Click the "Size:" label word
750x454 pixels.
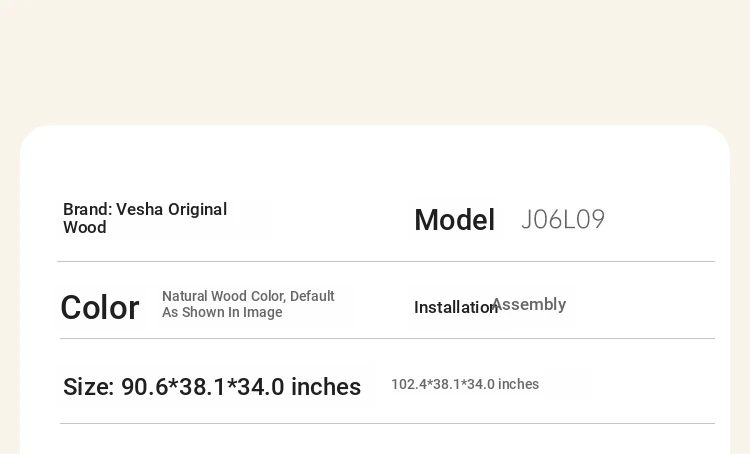coord(88,387)
